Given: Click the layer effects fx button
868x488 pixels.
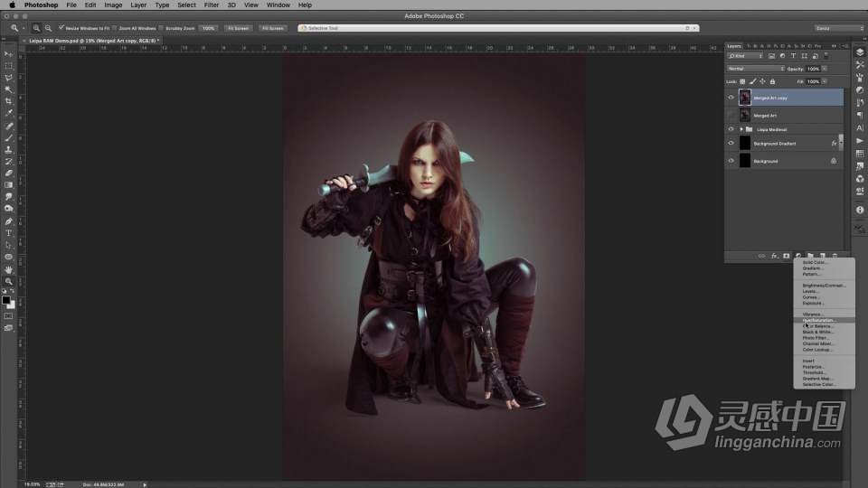Looking at the screenshot, I should [x=775, y=256].
